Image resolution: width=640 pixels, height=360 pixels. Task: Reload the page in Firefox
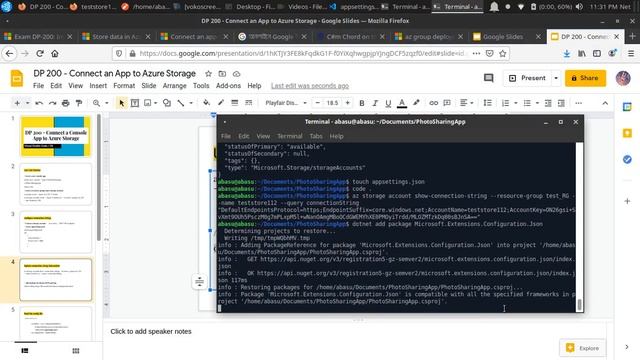(40, 53)
